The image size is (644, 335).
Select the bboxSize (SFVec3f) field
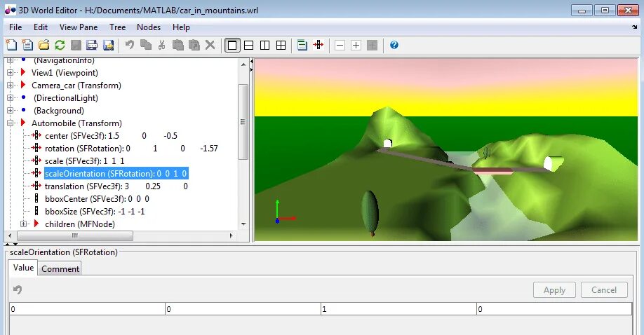point(95,212)
